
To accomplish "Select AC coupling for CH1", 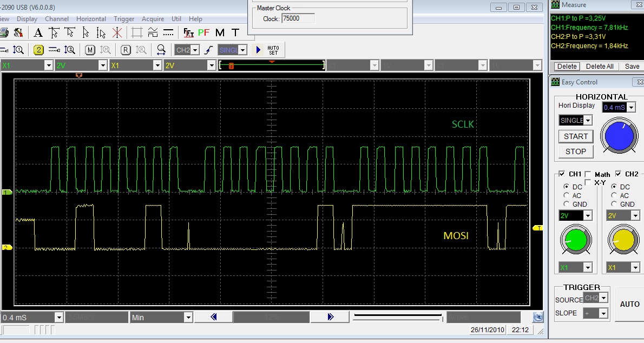I will tap(567, 195).
